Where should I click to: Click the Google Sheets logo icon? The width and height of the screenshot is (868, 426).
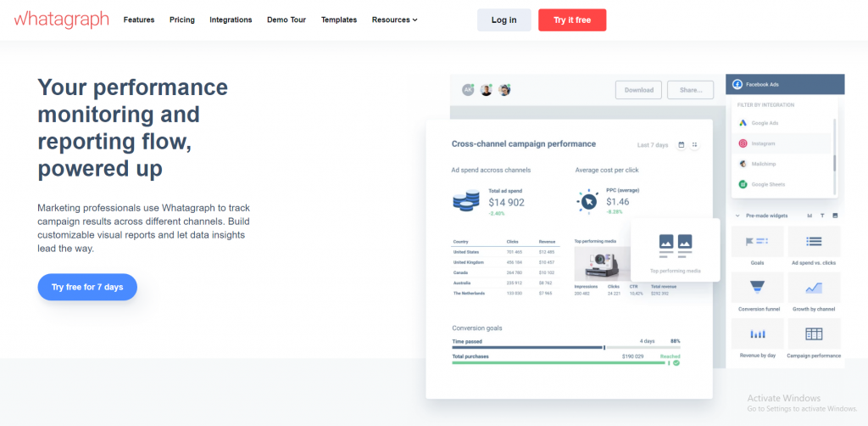click(x=743, y=184)
